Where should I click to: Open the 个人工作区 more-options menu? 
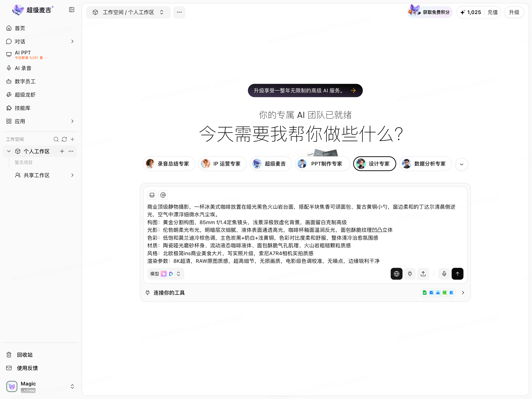coord(71,151)
